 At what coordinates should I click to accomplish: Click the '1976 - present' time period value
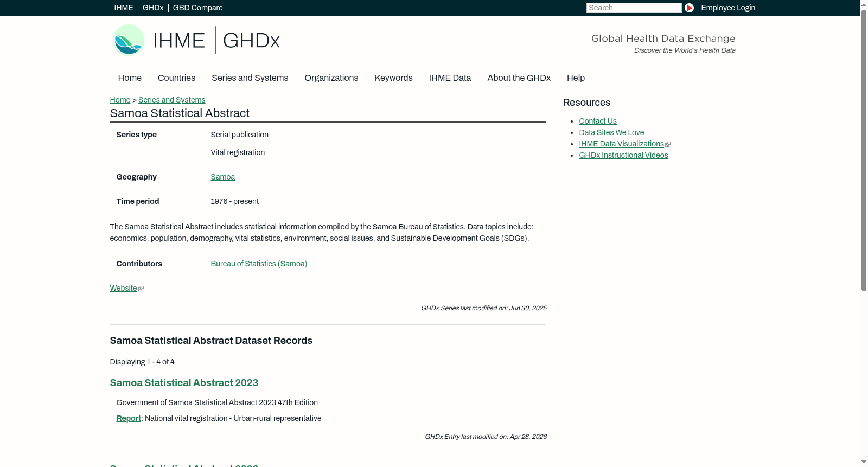coord(234,201)
